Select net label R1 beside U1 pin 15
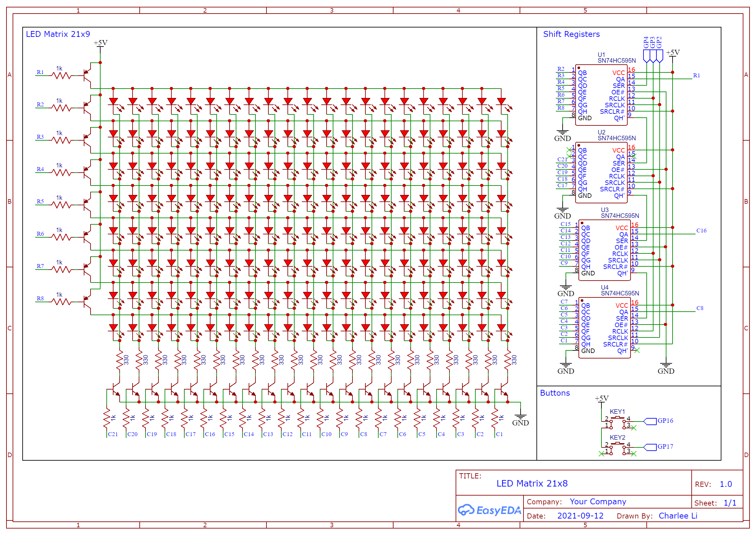Screen dimensions: 756x535 (x=697, y=75)
